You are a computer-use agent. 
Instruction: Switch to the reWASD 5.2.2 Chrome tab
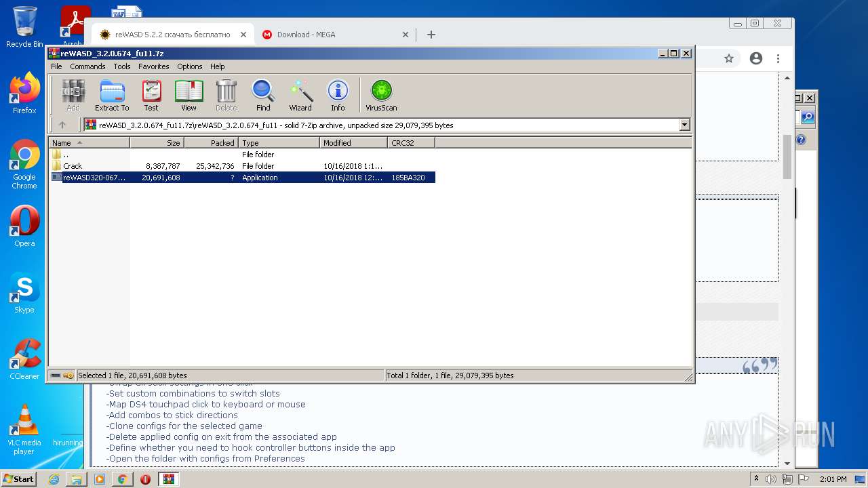tap(172, 35)
